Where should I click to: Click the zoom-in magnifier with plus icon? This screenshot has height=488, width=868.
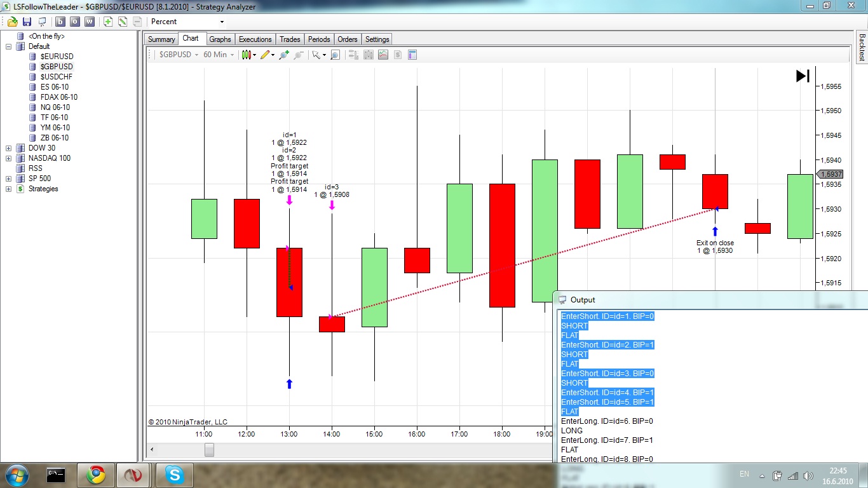(x=284, y=55)
